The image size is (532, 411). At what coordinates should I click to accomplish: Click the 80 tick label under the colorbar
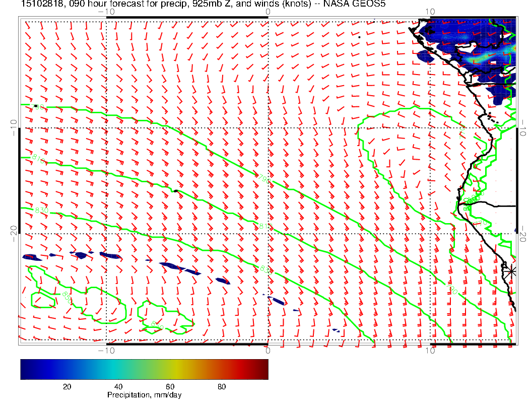click(x=221, y=386)
